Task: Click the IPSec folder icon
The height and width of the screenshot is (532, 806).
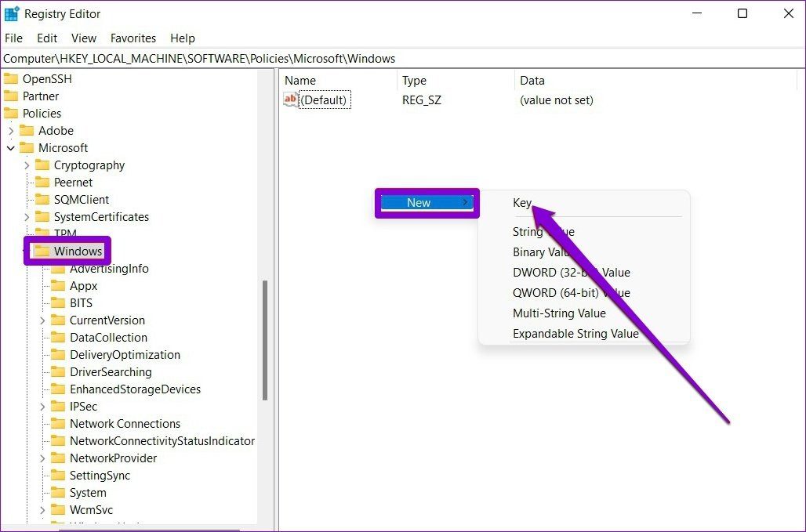Action: click(x=58, y=406)
